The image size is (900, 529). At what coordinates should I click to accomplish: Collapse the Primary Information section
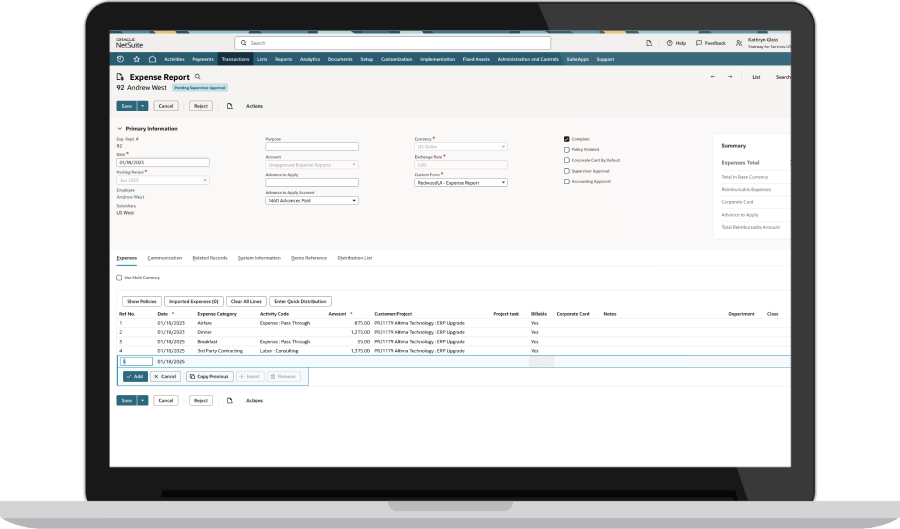pyautogui.click(x=119, y=129)
